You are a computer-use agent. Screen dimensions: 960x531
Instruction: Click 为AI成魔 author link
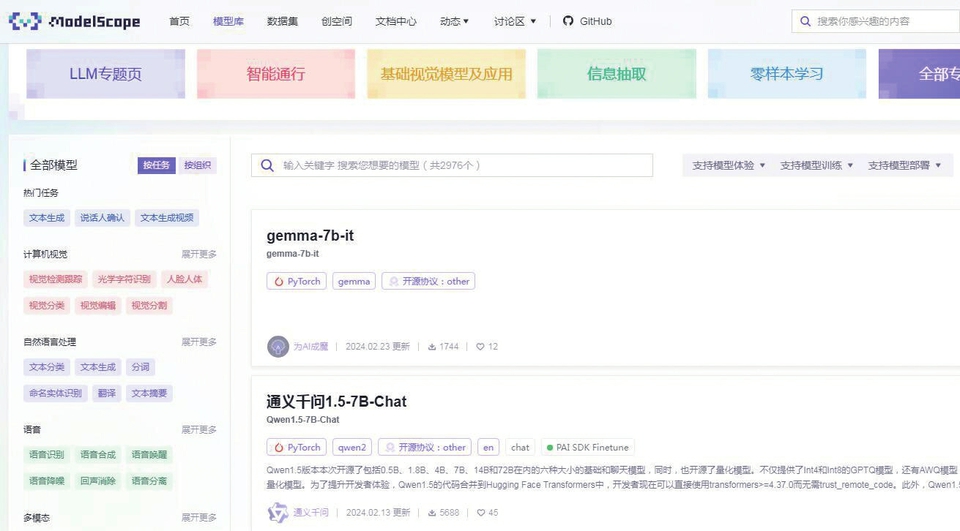[310, 347]
